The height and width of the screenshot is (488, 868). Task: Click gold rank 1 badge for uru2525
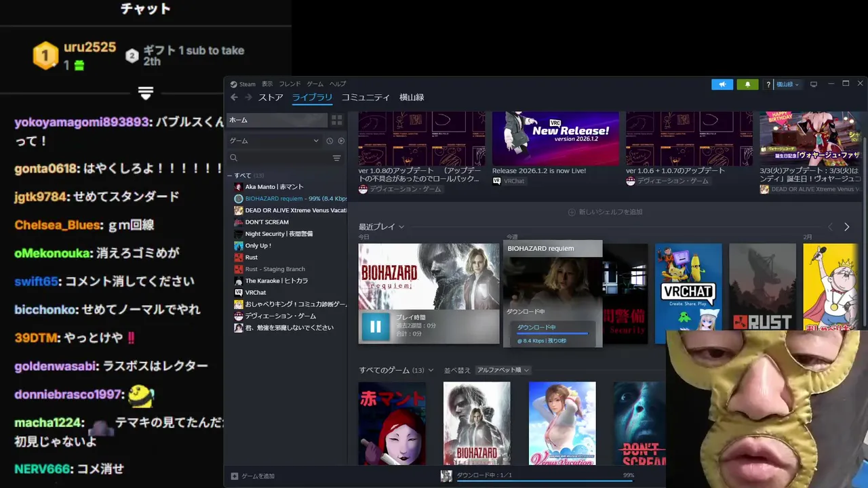click(45, 56)
